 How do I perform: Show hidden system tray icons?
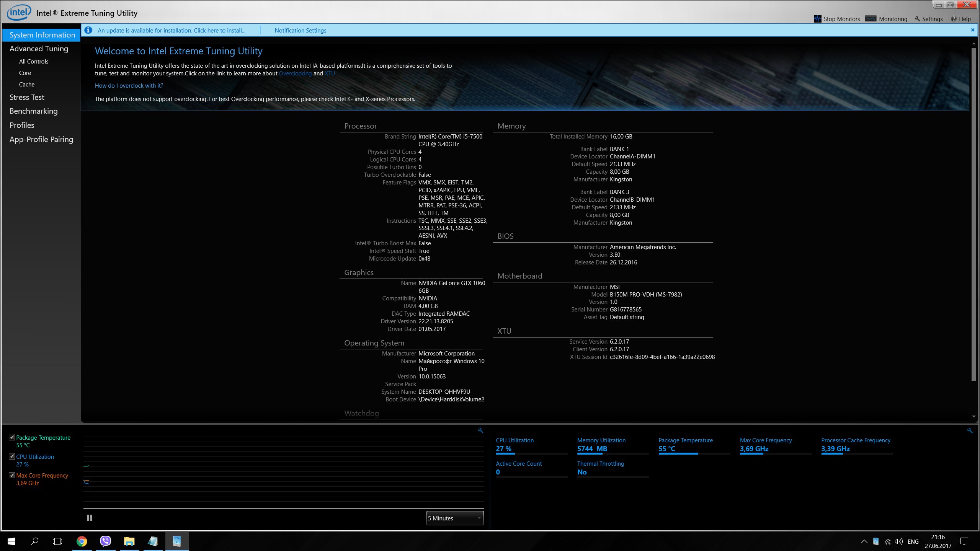[864, 541]
